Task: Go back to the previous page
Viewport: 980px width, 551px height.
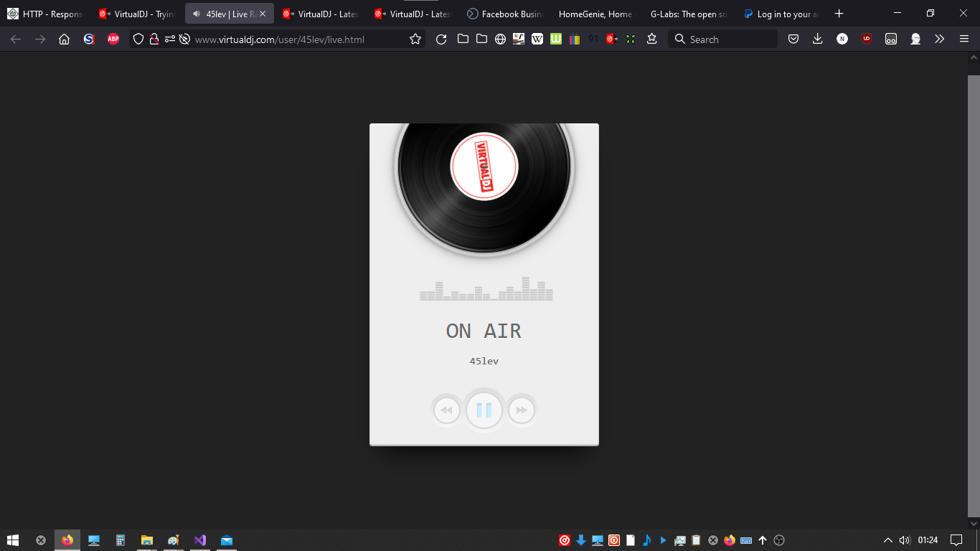Action: (x=16, y=39)
